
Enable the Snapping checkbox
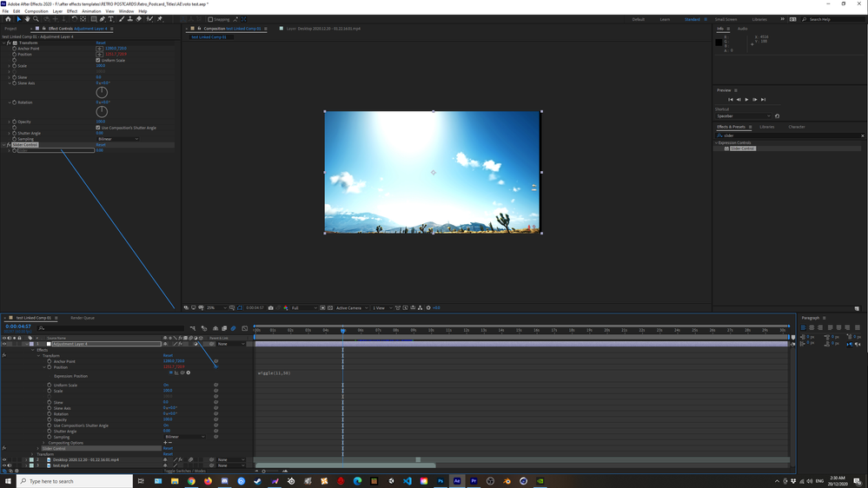coord(210,19)
